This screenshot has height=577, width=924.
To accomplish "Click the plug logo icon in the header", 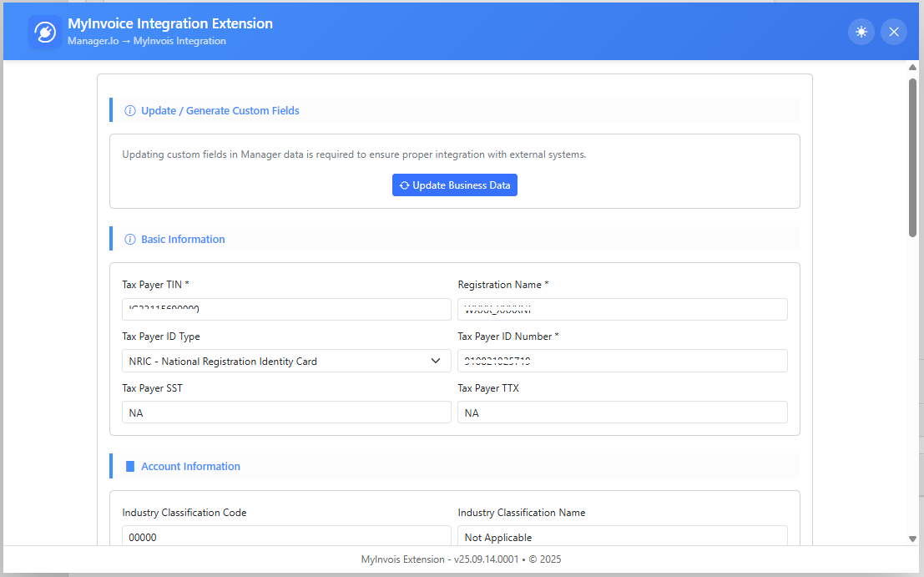I will pyautogui.click(x=43, y=32).
